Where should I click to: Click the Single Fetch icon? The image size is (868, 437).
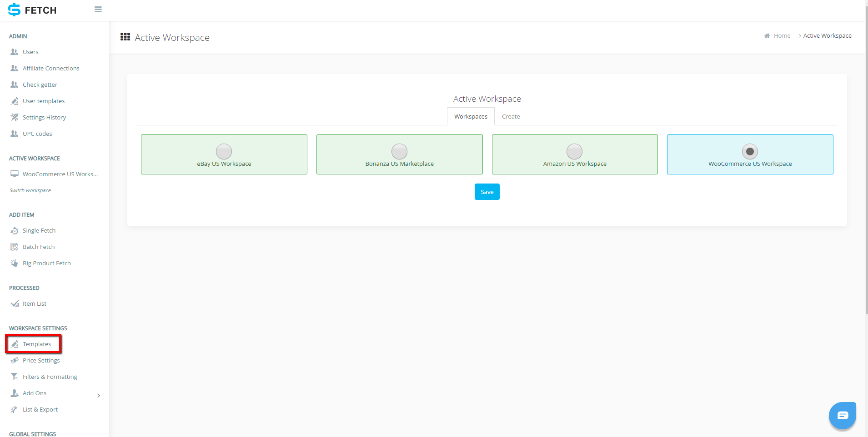coord(15,231)
